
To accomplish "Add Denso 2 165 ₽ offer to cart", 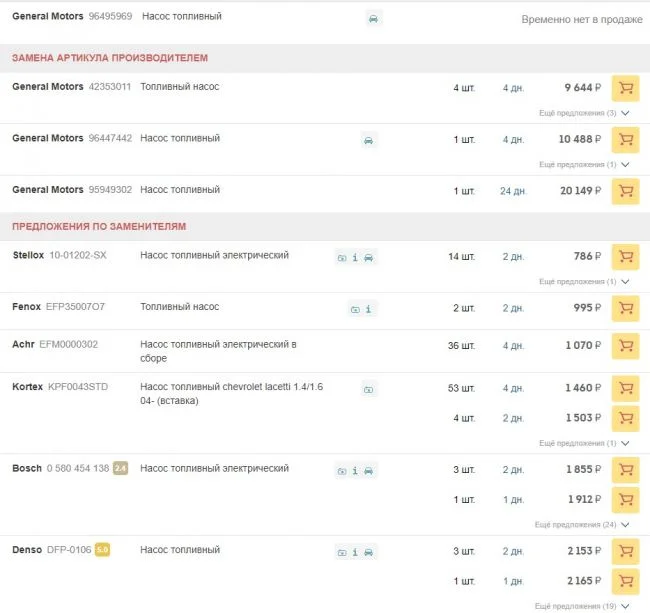I will (x=625, y=581).
